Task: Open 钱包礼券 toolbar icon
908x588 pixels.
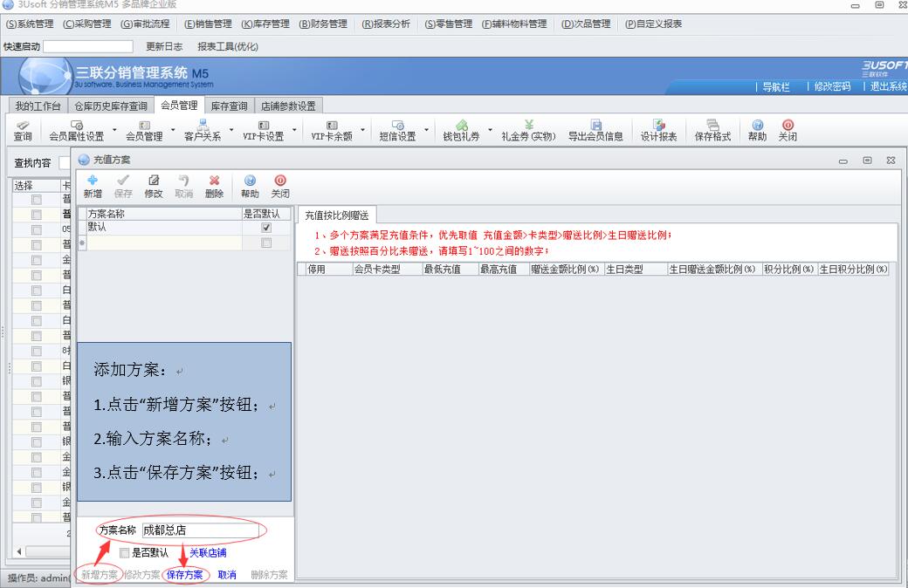Action: 461,131
